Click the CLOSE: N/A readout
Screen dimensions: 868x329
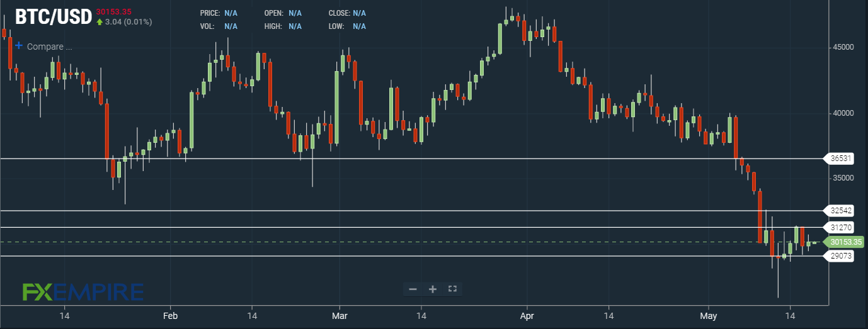pos(347,13)
